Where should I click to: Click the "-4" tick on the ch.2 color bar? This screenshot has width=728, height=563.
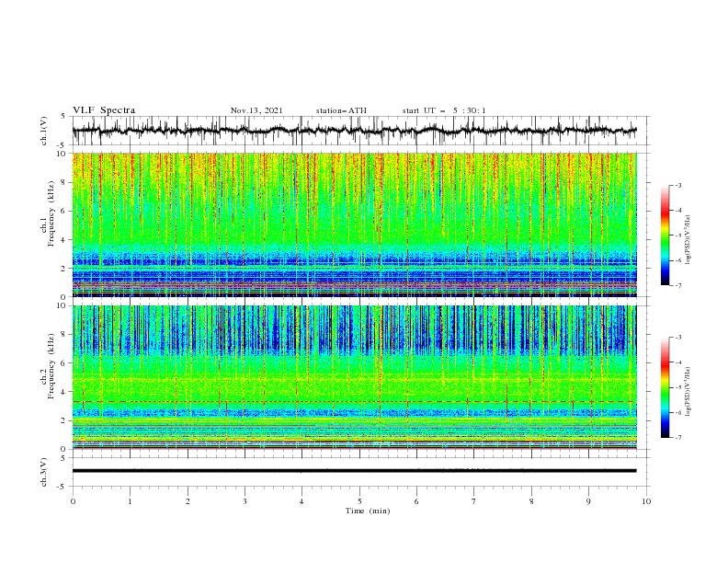coord(677,362)
